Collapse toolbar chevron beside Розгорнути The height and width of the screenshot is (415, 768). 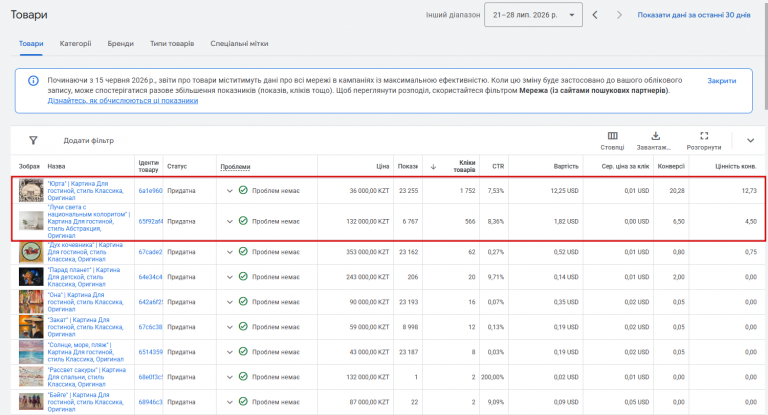tap(750, 141)
